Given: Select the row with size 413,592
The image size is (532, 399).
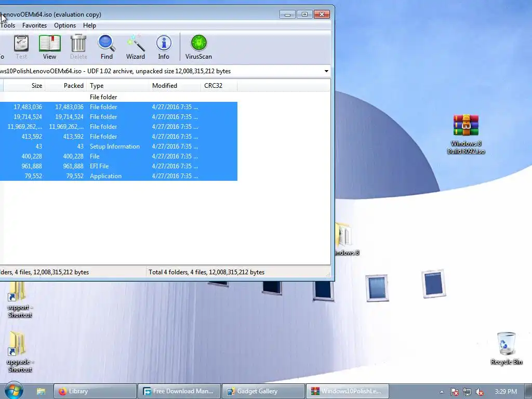Looking at the screenshot, I should [118, 137].
